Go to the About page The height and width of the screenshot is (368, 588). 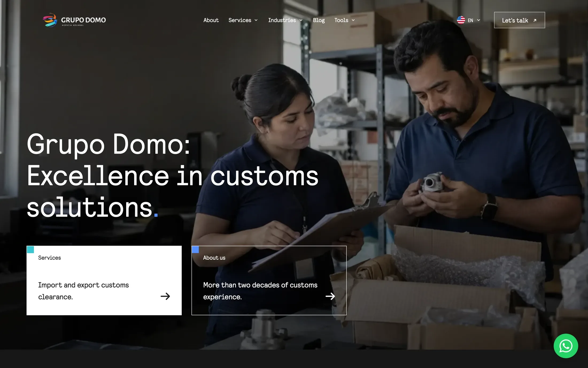click(211, 20)
